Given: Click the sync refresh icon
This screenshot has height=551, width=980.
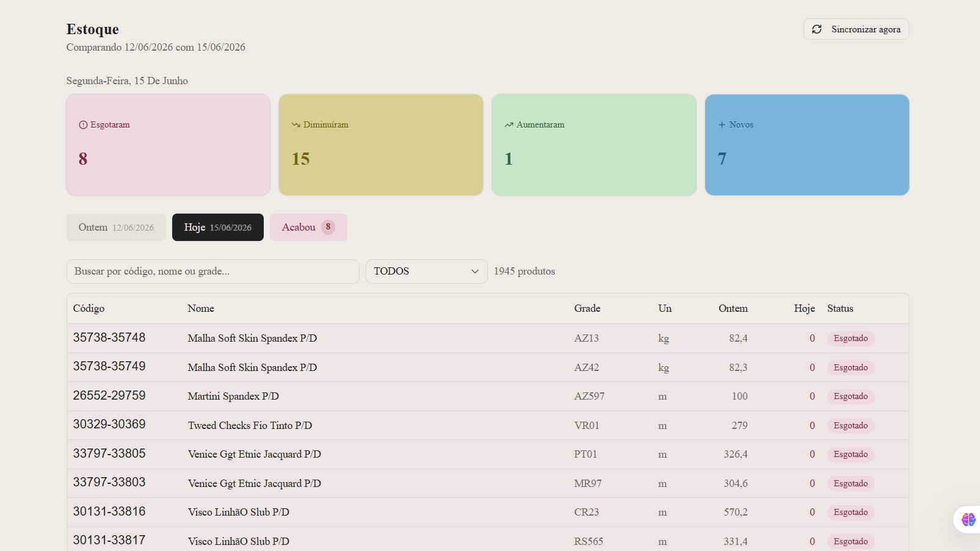Looking at the screenshot, I should pyautogui.click(x=816, y=29).
